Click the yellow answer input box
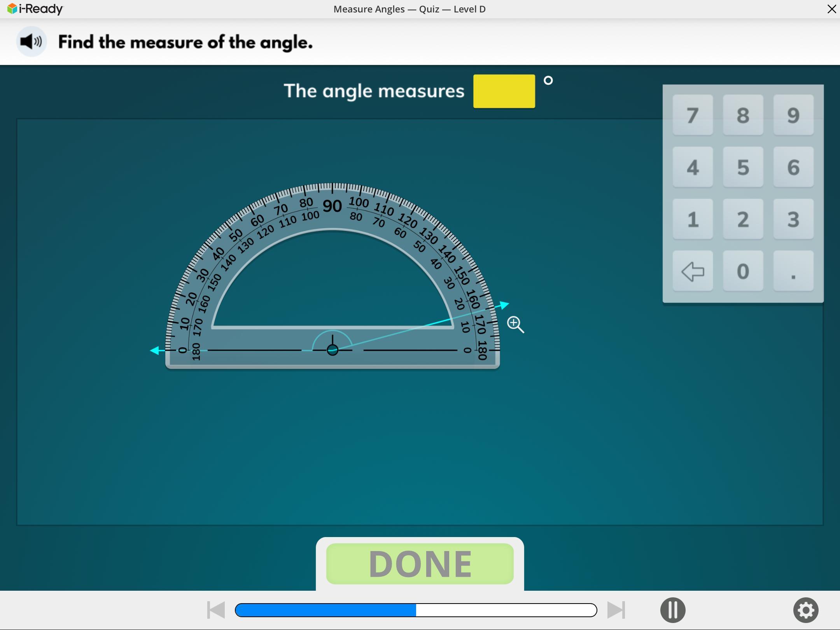This screenshot has height=630, width=840. point(504,91)
